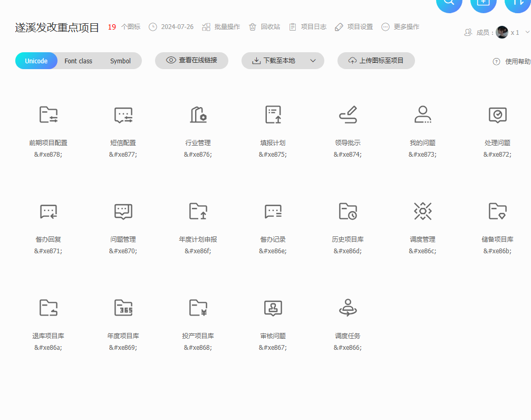Click the 前期项目配置 folder icon
Screen dimensions: 531x420
(49, 114)
